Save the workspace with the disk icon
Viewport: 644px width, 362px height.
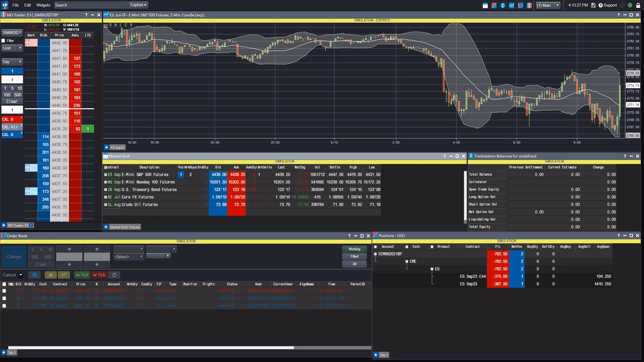point(593,5)
